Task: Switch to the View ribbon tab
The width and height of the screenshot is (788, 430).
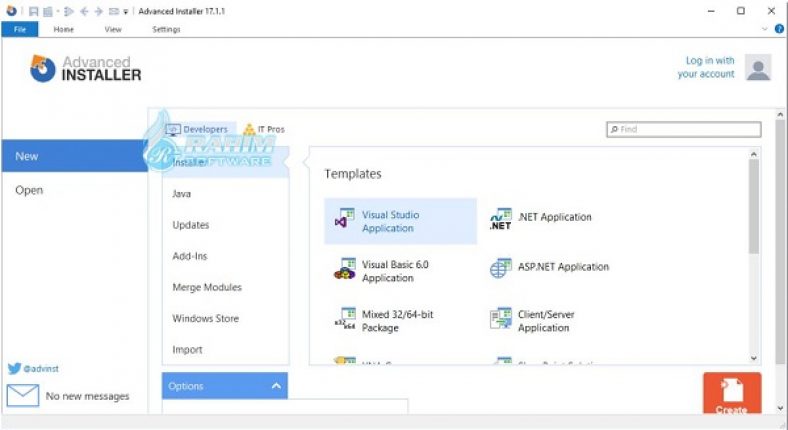Action: [x=113, y=29]
